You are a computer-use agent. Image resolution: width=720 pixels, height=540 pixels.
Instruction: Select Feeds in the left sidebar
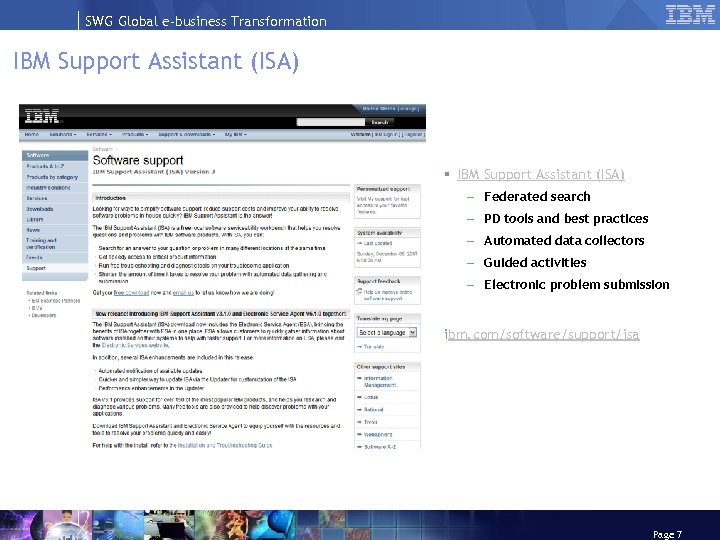55,258
